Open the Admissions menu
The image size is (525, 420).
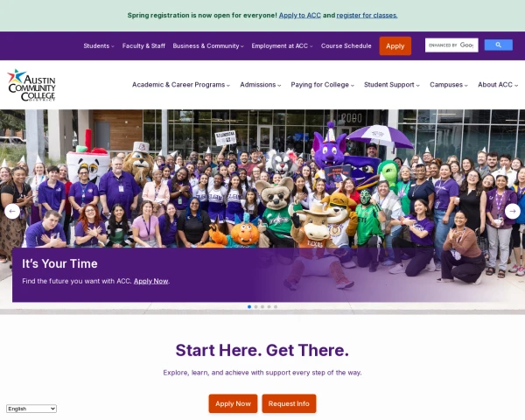tap(261, 85)
